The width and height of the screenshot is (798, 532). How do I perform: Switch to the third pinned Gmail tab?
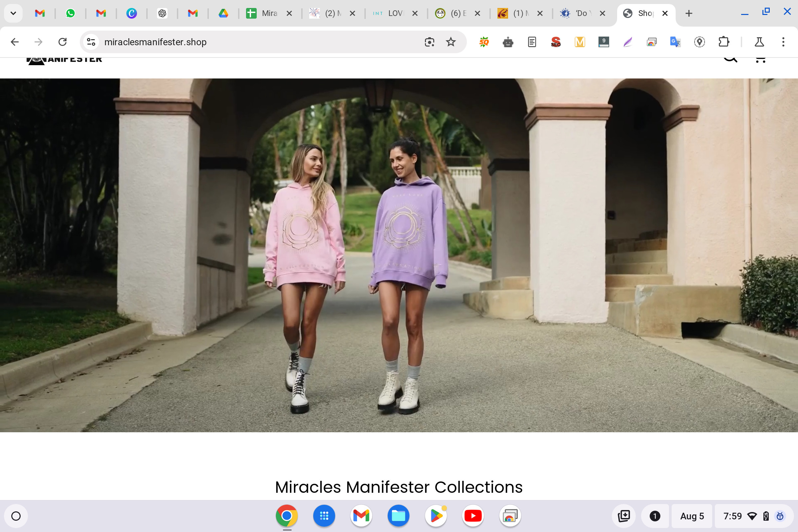pos(193,13)
